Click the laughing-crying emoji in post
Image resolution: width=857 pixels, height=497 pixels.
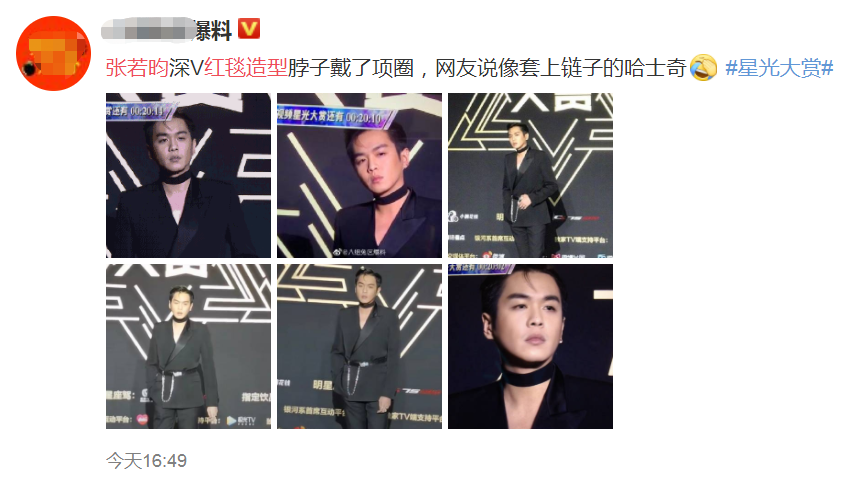point(703,68)
